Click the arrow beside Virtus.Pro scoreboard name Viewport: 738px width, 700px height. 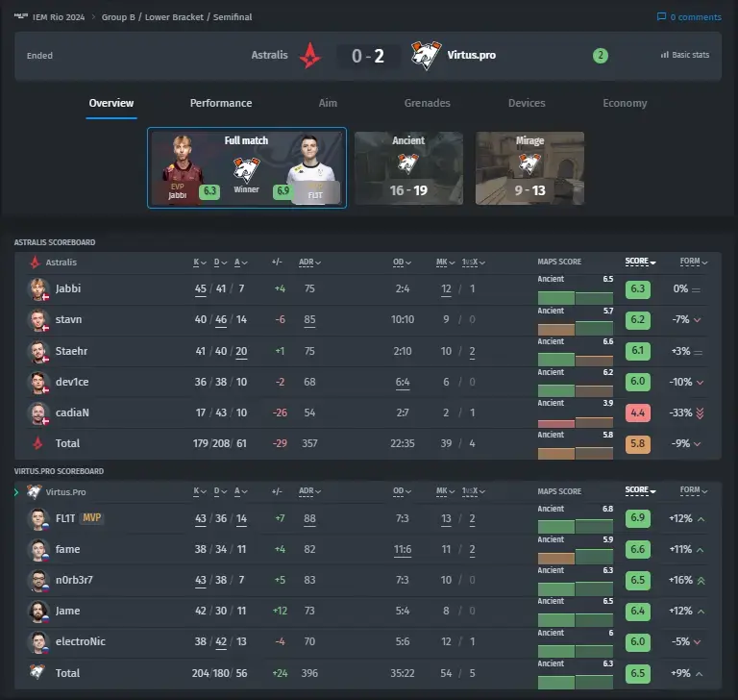(x=16, y=491)
